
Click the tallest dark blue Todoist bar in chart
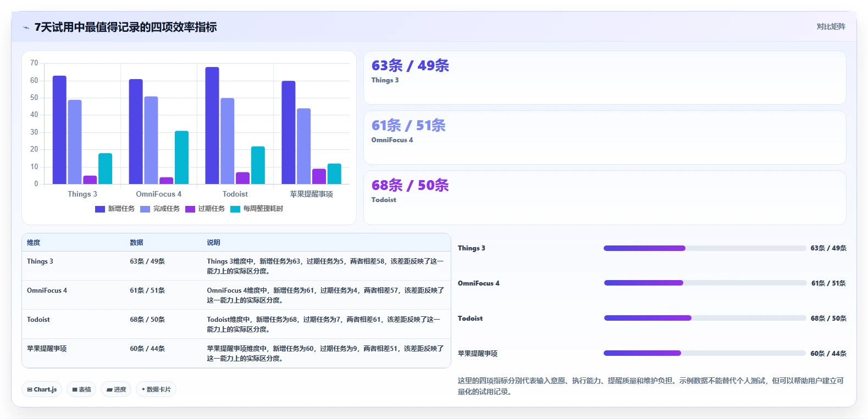[212, 125]
